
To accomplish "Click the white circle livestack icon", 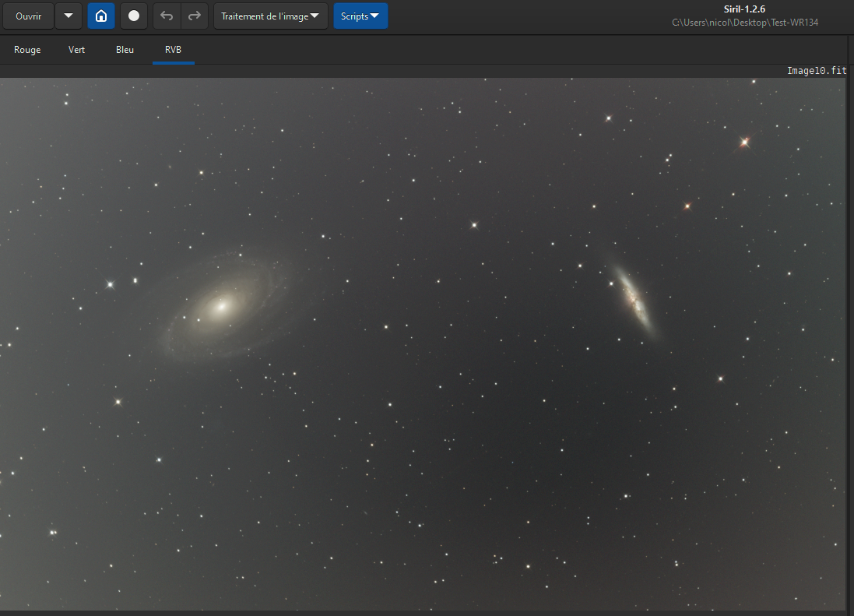I will pos(134,16).
